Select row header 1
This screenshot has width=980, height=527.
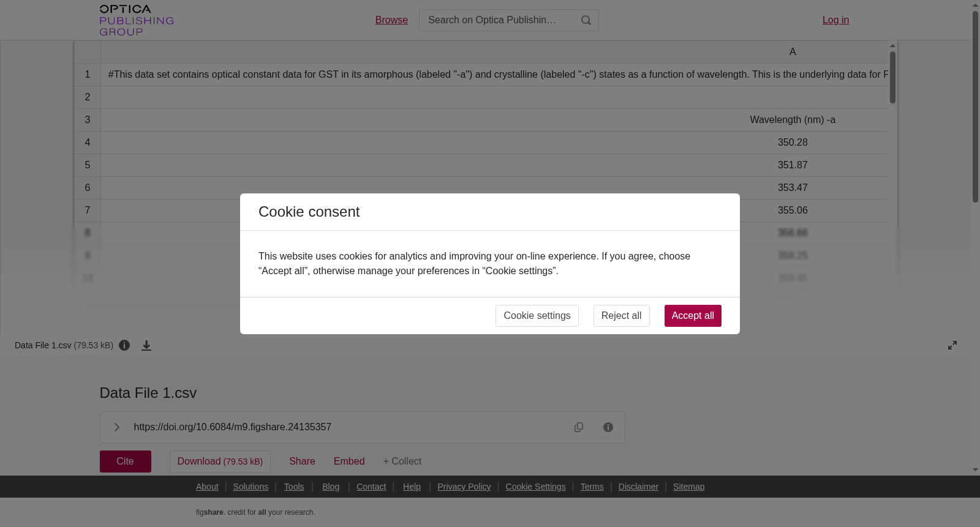pos(88,75)
